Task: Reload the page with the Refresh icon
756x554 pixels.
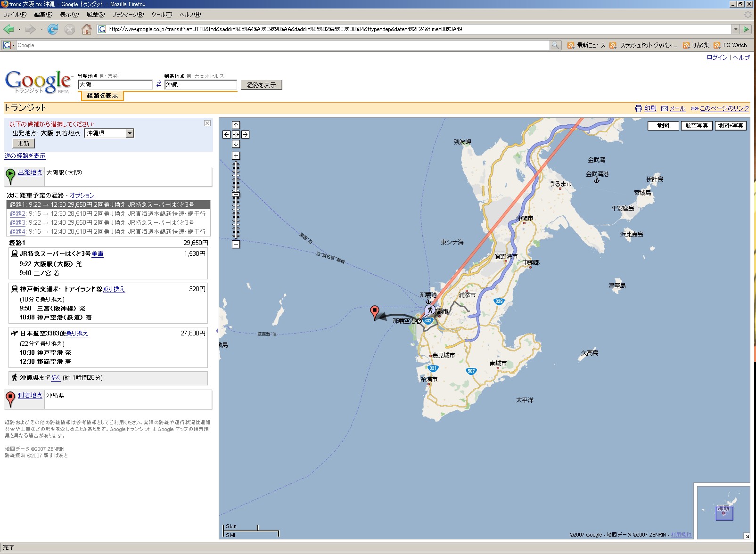Action: (x=53, y=29)
